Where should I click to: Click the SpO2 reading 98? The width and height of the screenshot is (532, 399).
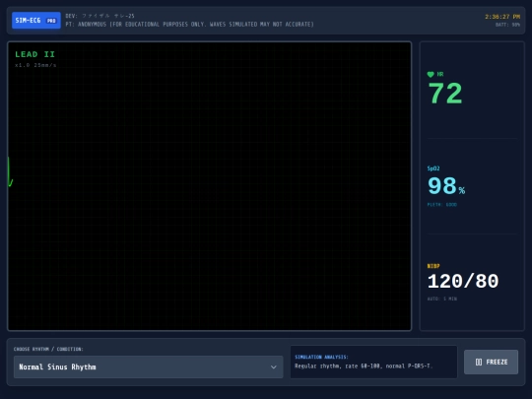pyautogui.click(x=442, y=186)
